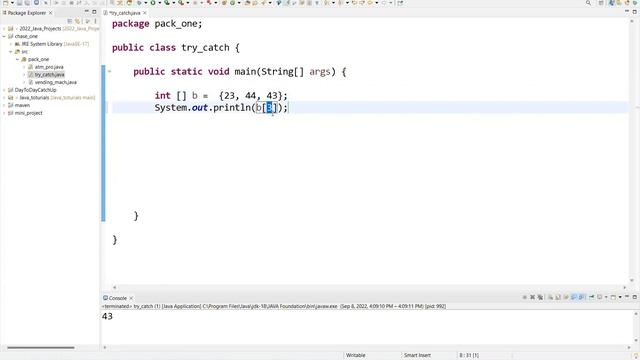640x360 pixels.
Task: Close the try_catch.java editor tab
Action: click(144, 13)
